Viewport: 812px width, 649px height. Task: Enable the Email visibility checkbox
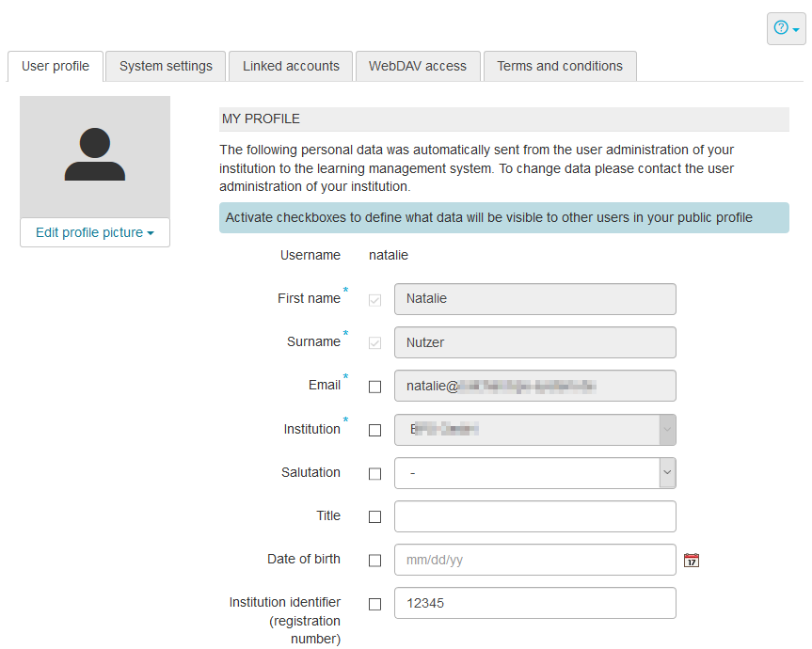375,387
